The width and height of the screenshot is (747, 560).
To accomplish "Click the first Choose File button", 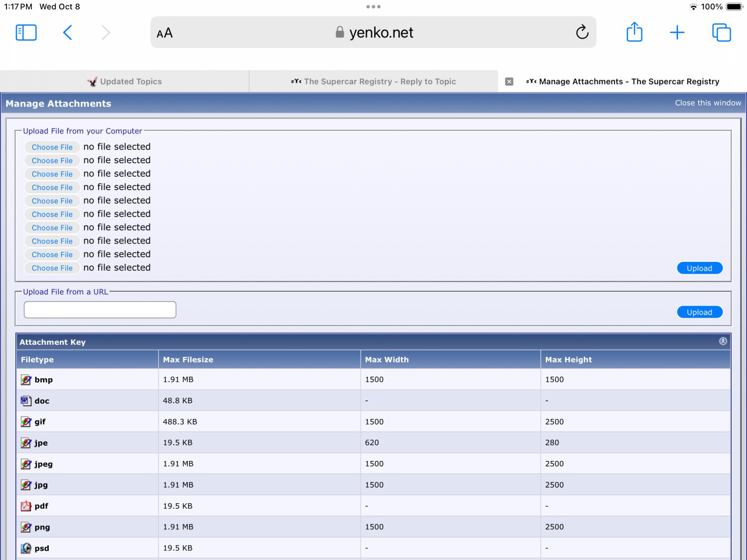I will [x=52, y=147].
